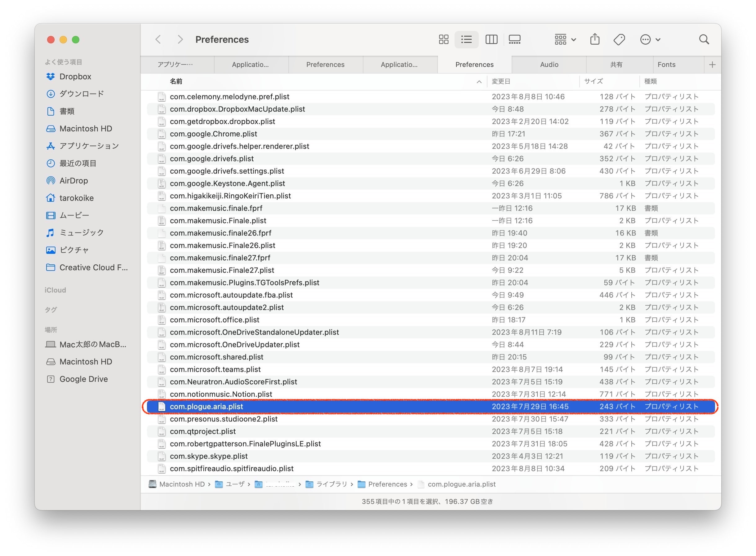Select com.Neuratron.AudioScoreFirst.plist

pos(431,382)
